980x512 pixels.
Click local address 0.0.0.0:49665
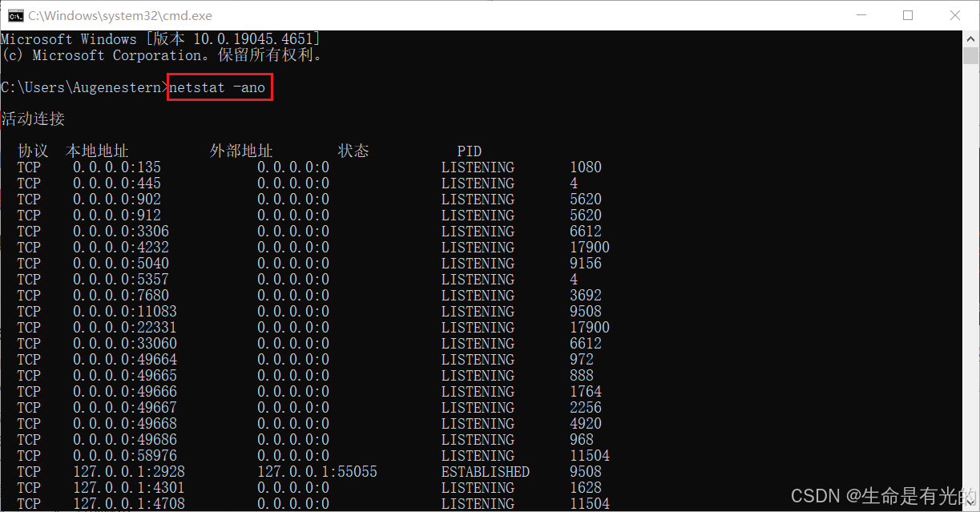pos(125,376)
